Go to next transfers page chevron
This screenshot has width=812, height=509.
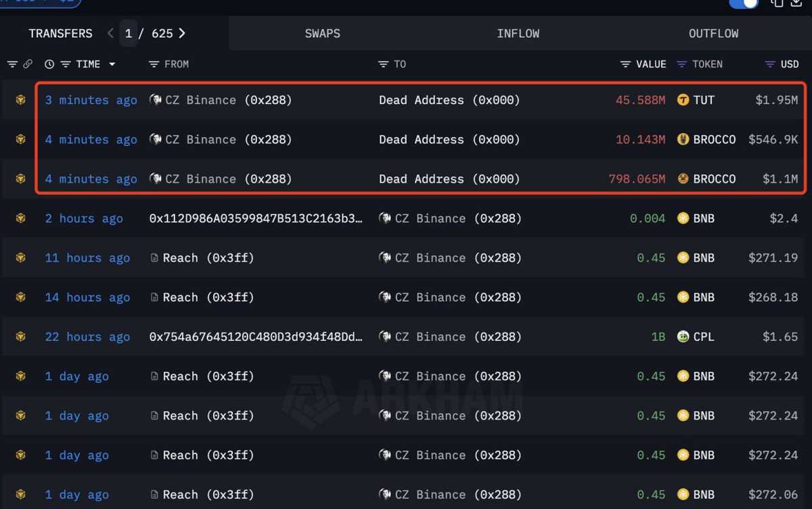[182, 33]
